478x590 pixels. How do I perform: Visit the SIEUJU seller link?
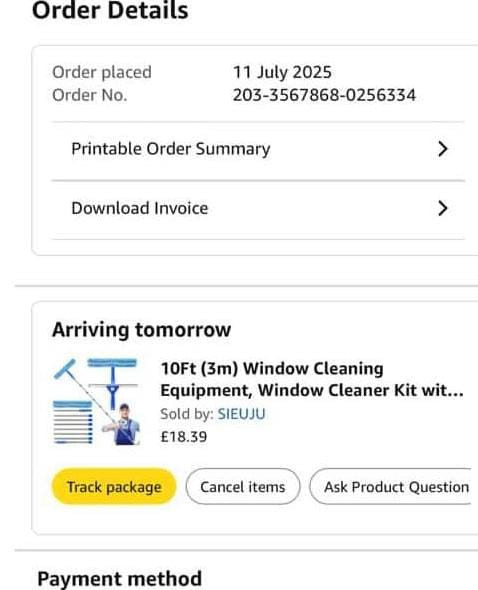(242, 414)
